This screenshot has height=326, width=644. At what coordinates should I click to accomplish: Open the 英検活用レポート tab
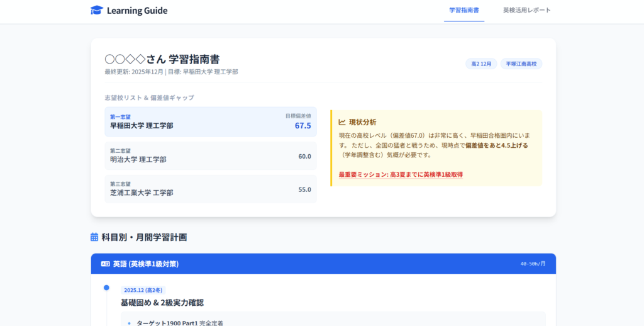coord(526,10)
